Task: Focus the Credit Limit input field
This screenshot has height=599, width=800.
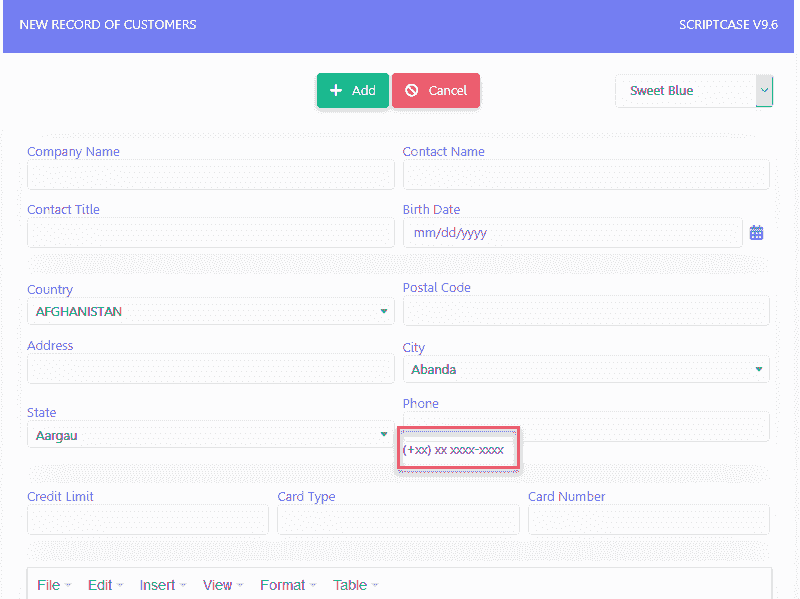Action: [x=148, y=519]
